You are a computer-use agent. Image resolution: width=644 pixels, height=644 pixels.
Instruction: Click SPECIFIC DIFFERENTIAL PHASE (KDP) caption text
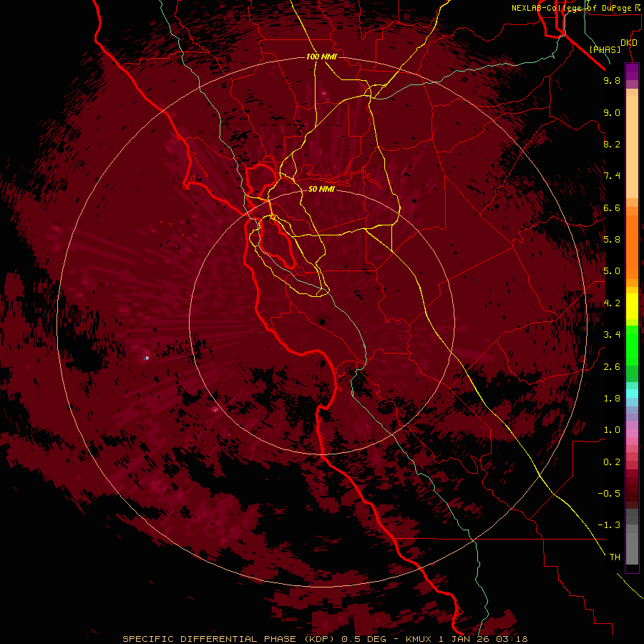coord(229,639)
